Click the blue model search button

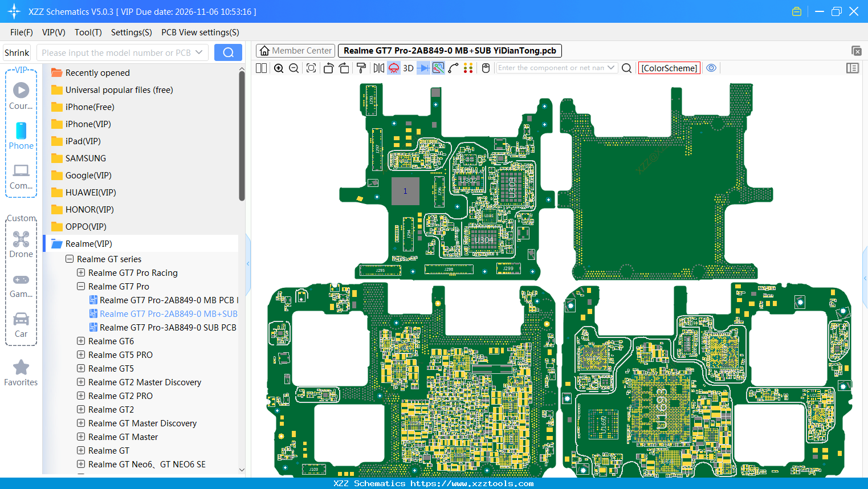[x=228, y=52]
